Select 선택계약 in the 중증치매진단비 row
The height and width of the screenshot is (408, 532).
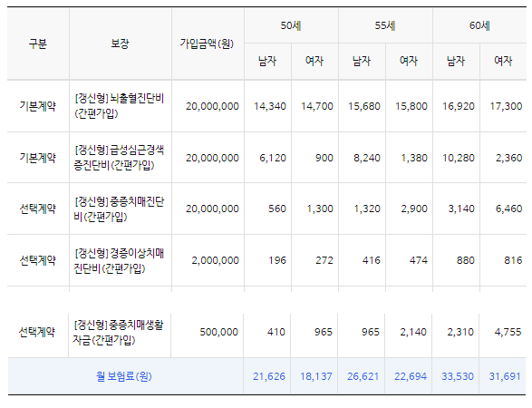(38, 209)
